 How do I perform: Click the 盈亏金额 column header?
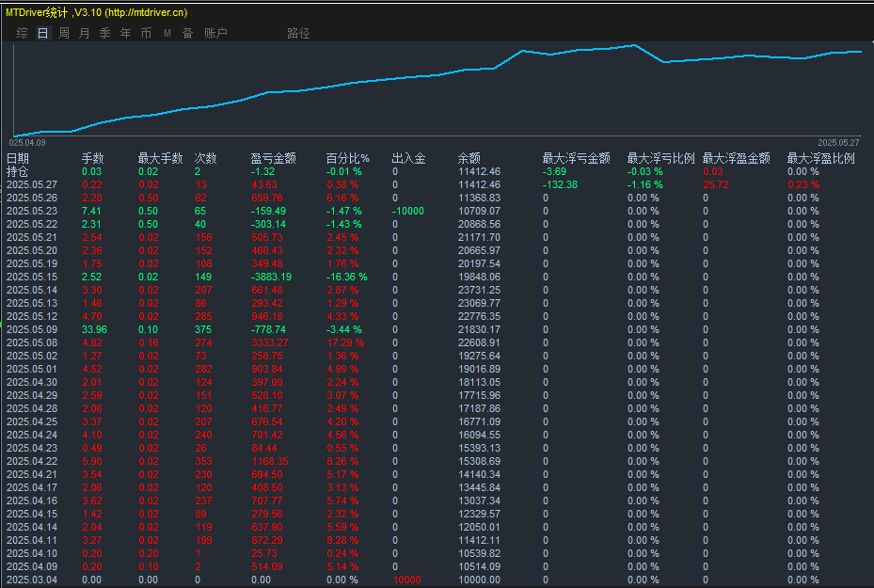click(x=273, y=158)
